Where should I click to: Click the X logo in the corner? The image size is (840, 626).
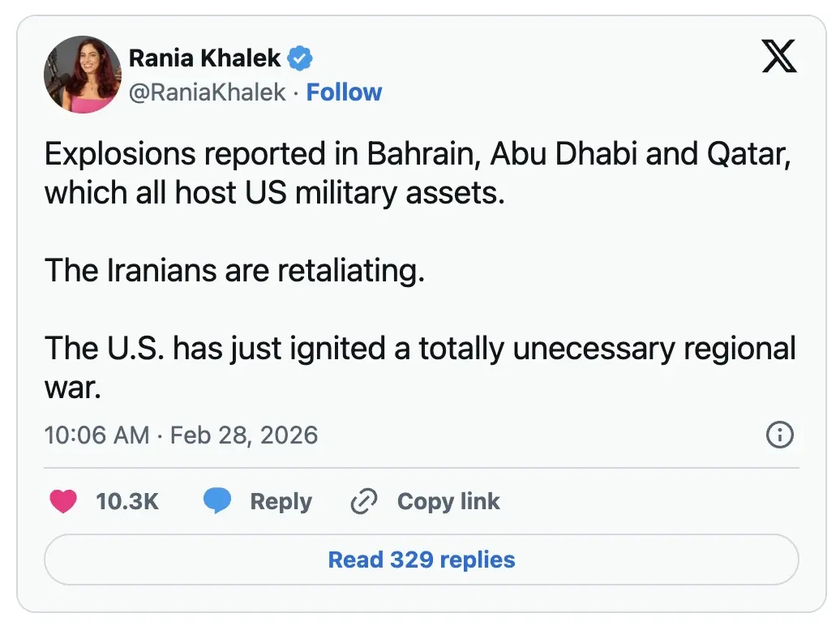(x=779, y=59)
